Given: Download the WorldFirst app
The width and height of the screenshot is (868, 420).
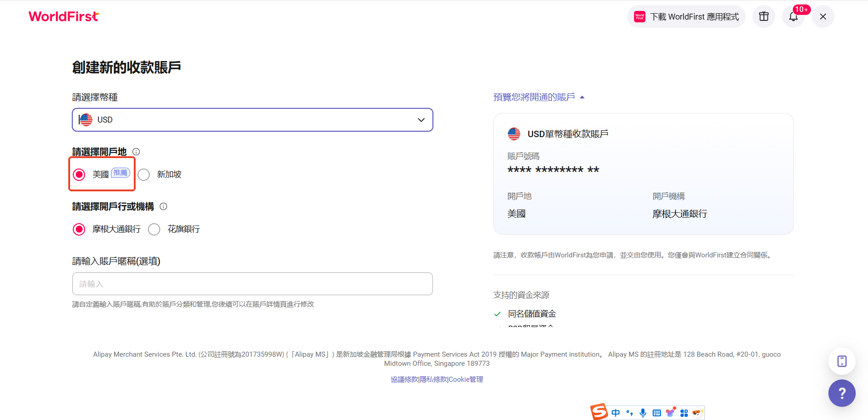Looking at the screenshot, I should tap(686, 16).
